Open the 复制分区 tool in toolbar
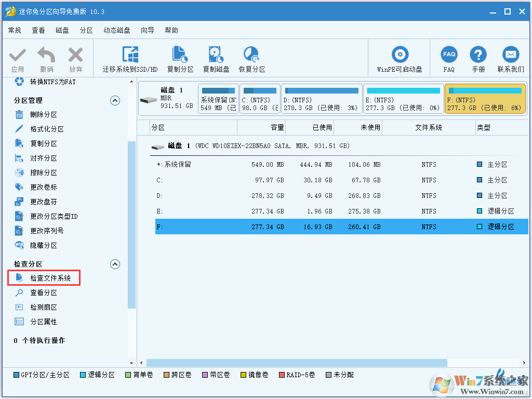The image size is (532, 399). (180, 55)
